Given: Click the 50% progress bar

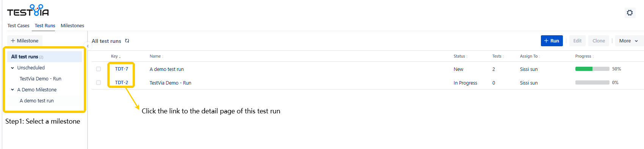Looking at the screenshot, I should point(592,69).
